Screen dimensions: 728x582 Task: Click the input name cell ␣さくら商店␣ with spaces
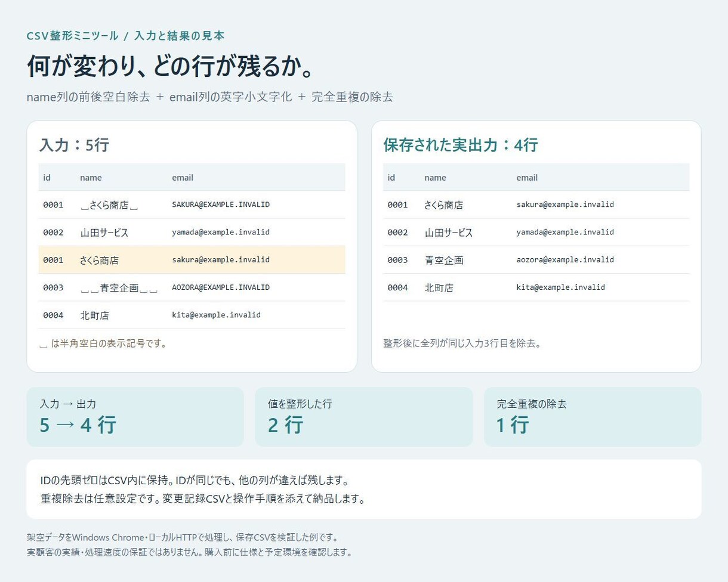point(109,205)
